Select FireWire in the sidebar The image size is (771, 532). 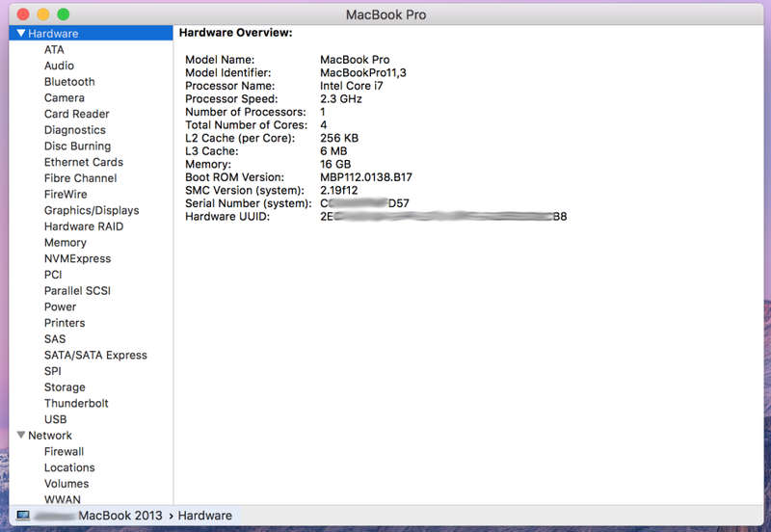(x=66, y=195)
